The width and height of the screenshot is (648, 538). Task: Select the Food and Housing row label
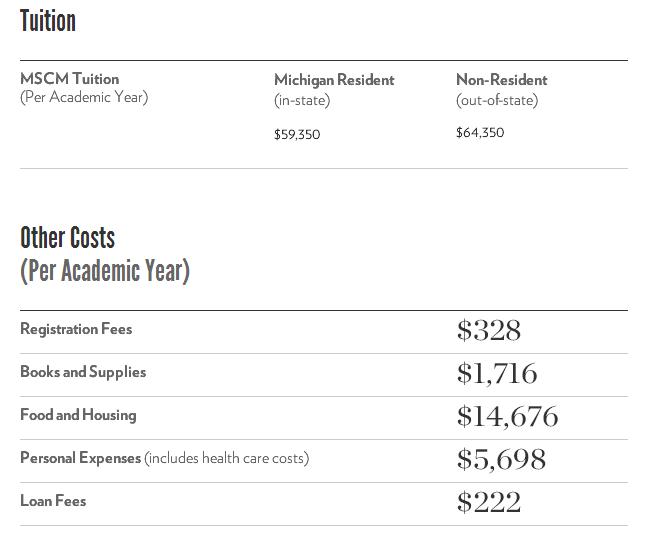click(78, 415)
